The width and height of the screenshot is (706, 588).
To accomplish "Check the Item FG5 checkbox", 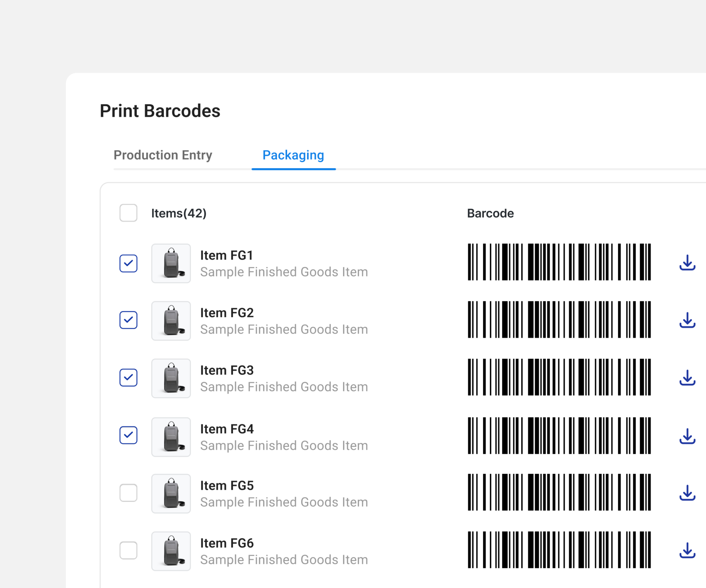I will (128, 493).
